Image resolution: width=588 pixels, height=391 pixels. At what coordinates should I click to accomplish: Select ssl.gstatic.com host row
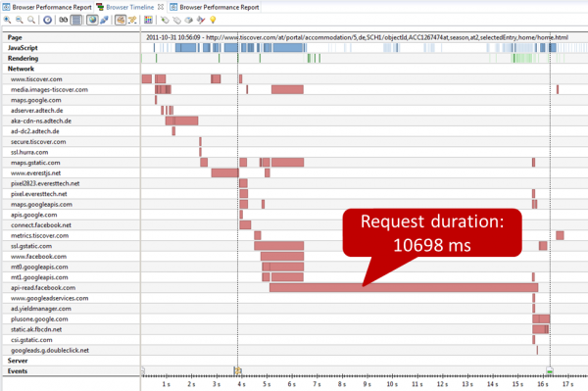coord(72,246)
